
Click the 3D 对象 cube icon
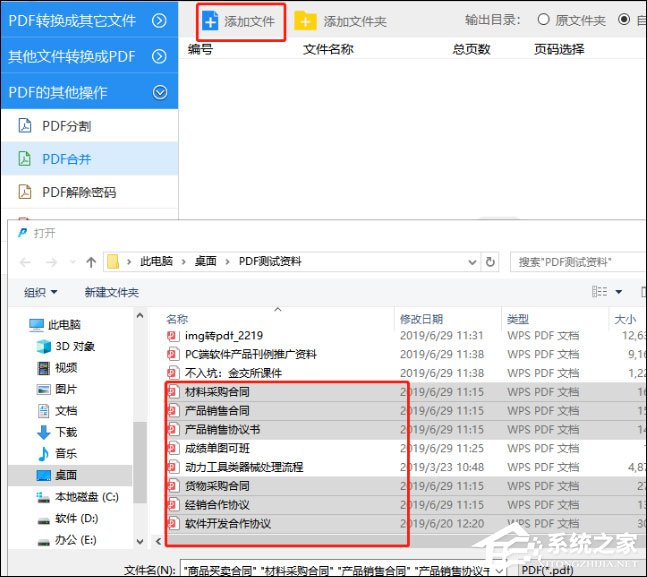pyautogui.click(x=44, y=346)
